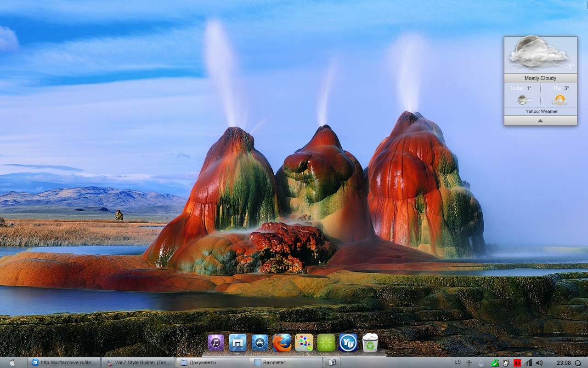Click the -1° current temperature
588x368 pixels.
click(570, 67)
